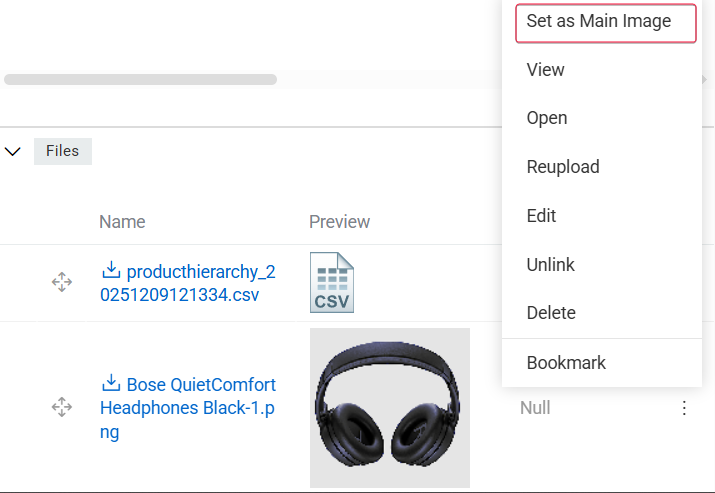Collapse the Files section chevron

click(13, 152)
